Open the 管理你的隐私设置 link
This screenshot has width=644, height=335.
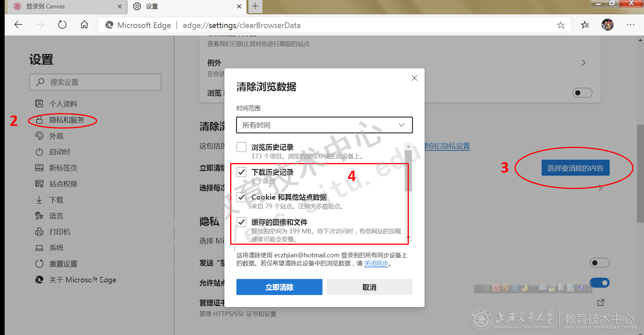(447, 146)
